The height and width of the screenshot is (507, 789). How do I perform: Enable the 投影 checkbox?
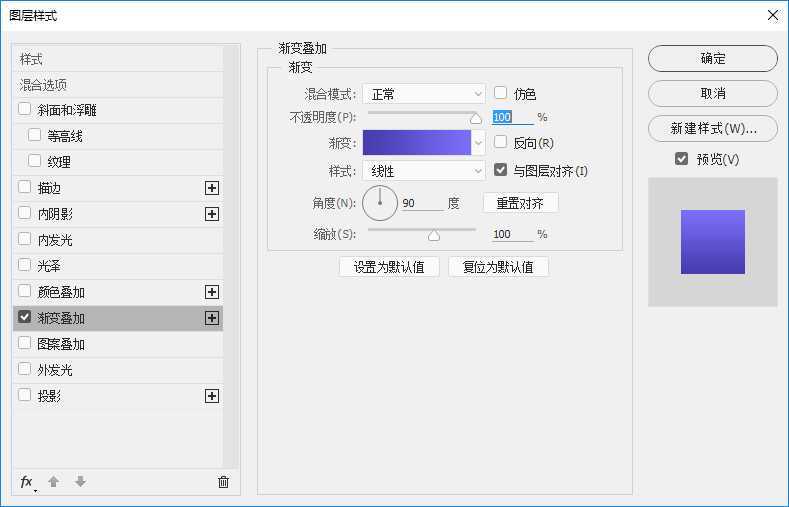(x=24, y=395)
